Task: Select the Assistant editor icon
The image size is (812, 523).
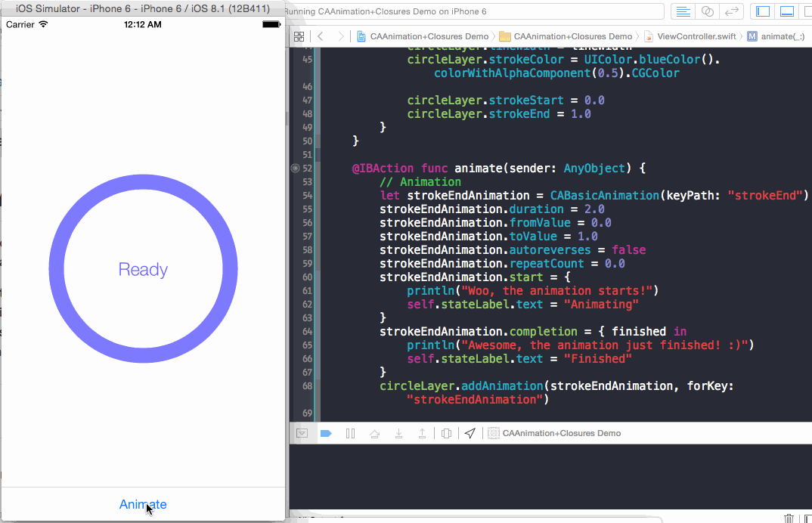Action: (x=708, y=11)
